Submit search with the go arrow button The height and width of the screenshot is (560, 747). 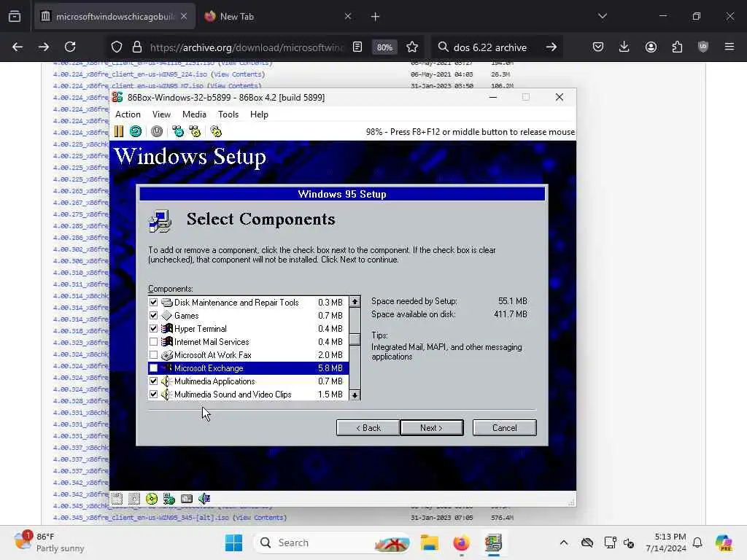(x=551, y=47)
